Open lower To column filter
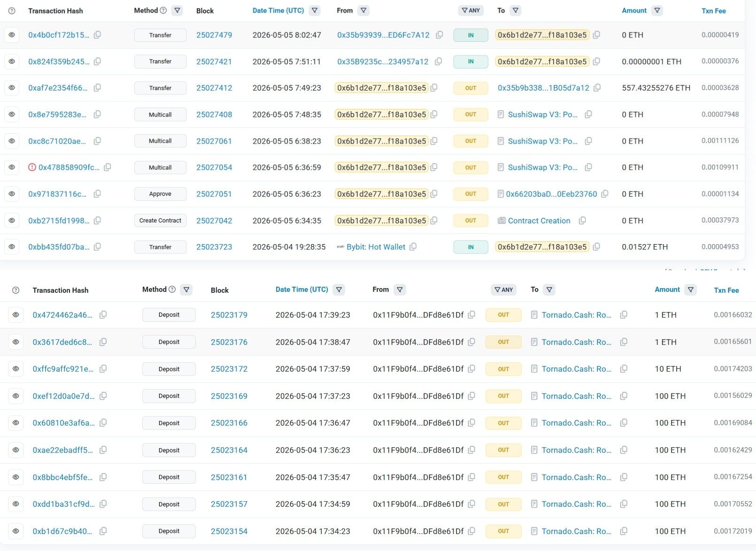 click(549, 290)
